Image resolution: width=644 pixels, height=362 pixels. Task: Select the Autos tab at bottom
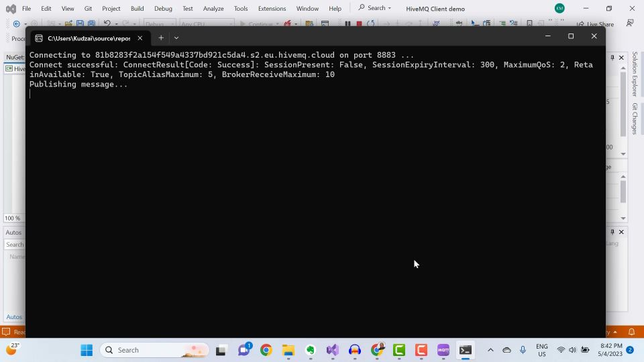pos(14,317)
